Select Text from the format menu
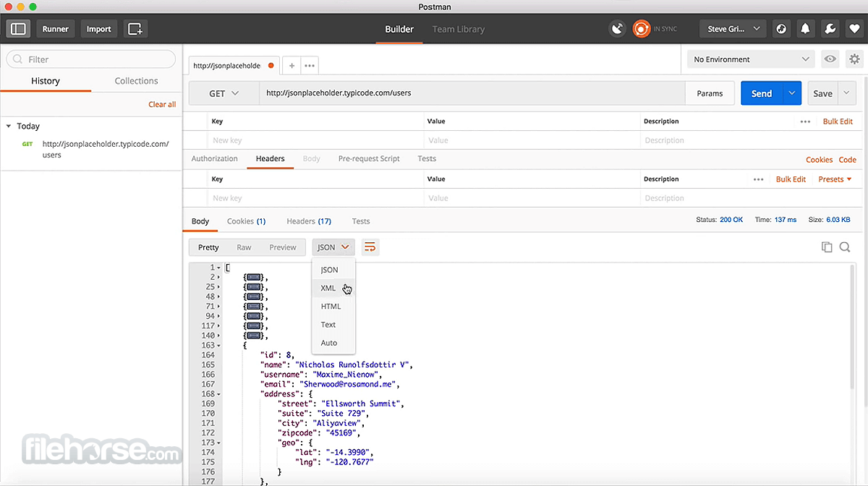The width and height of the screenshot is (868, 486). pos(333,325)
